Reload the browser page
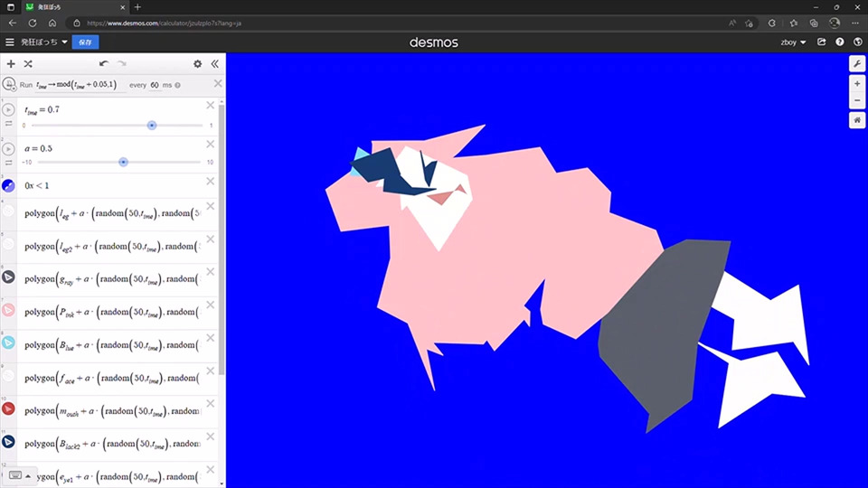 point(33,23)
